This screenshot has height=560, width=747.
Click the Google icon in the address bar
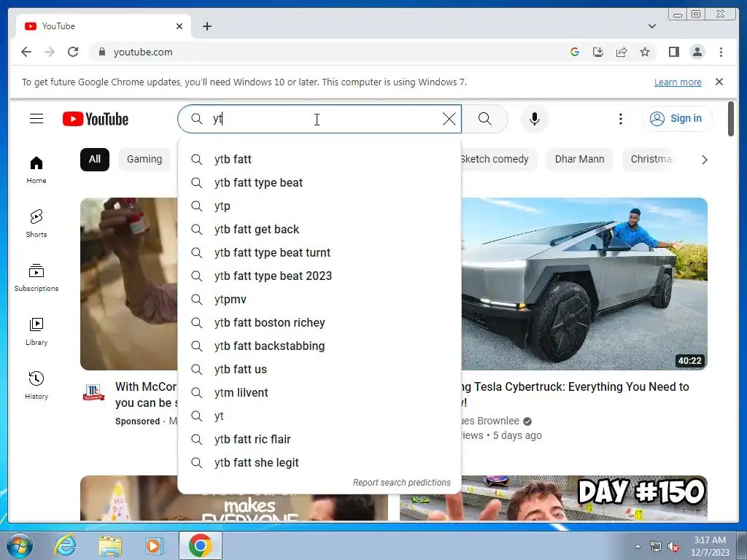575,52
